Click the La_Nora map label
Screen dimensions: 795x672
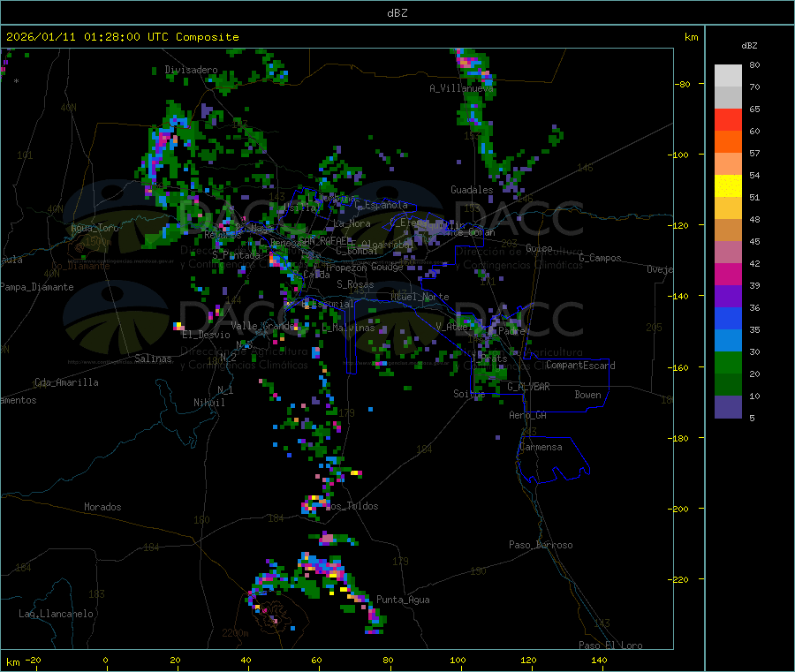tap(352, 223)
